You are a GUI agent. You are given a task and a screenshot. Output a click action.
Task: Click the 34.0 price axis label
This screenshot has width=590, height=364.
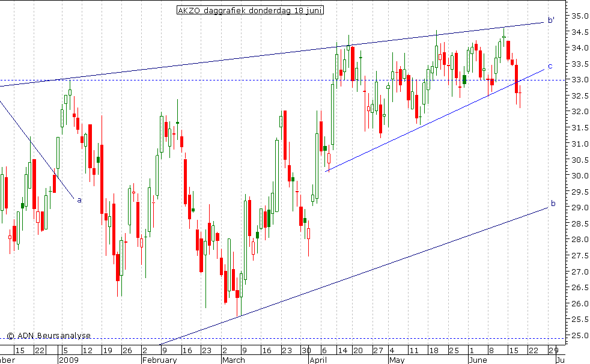pyautogui.click(x=580, y=48)
